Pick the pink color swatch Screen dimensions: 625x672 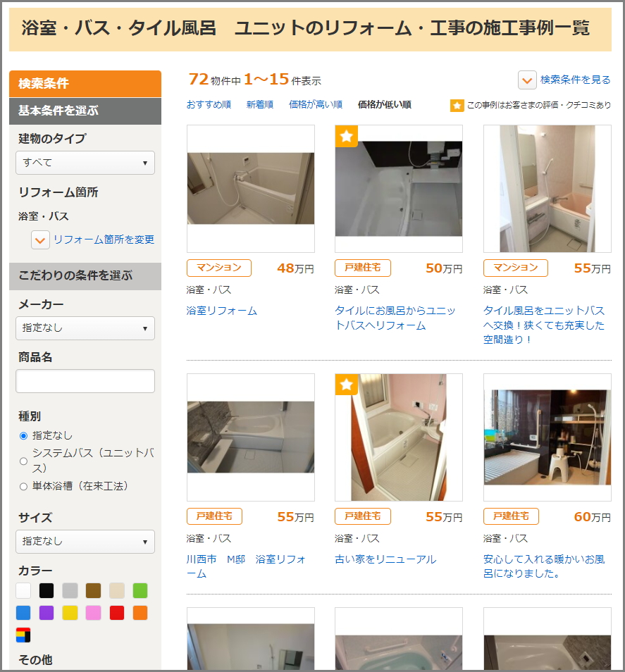(x=94, y=613)
